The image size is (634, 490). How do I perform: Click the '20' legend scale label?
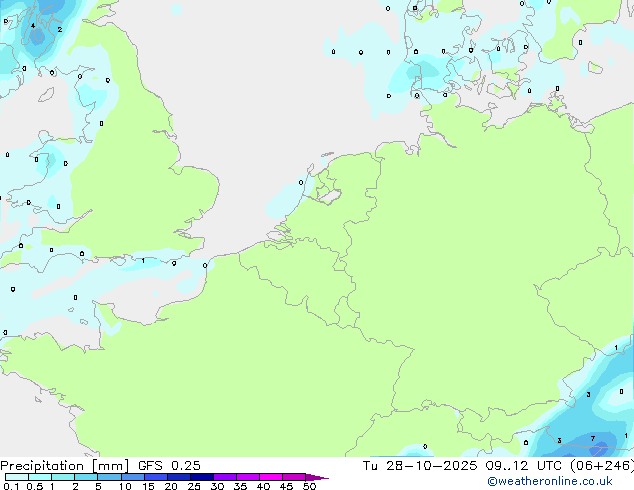pos(171,486)
